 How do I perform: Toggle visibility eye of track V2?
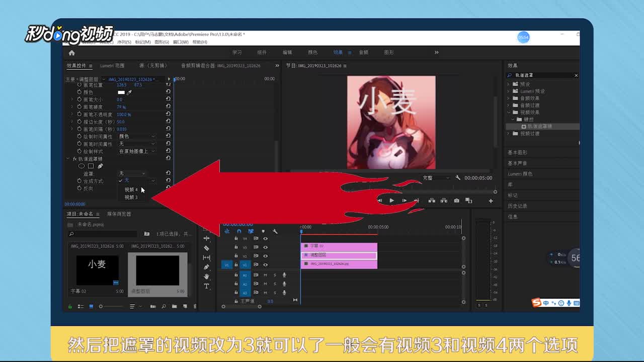265,256
